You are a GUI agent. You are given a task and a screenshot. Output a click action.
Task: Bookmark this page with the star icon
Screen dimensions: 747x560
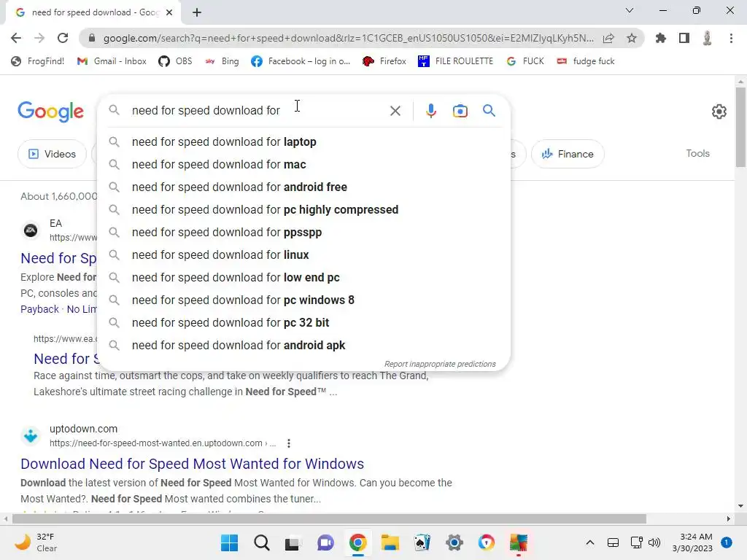(x=632, y=38)
